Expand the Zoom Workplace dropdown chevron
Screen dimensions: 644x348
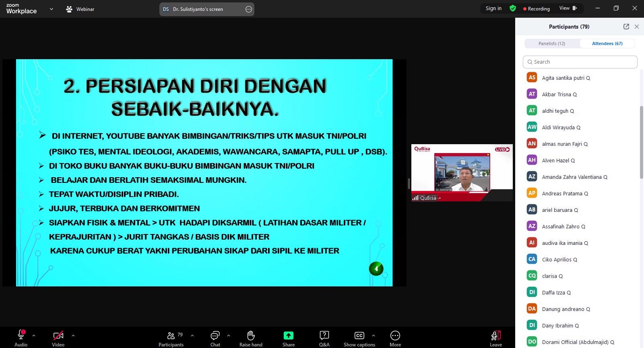point(51,9)
